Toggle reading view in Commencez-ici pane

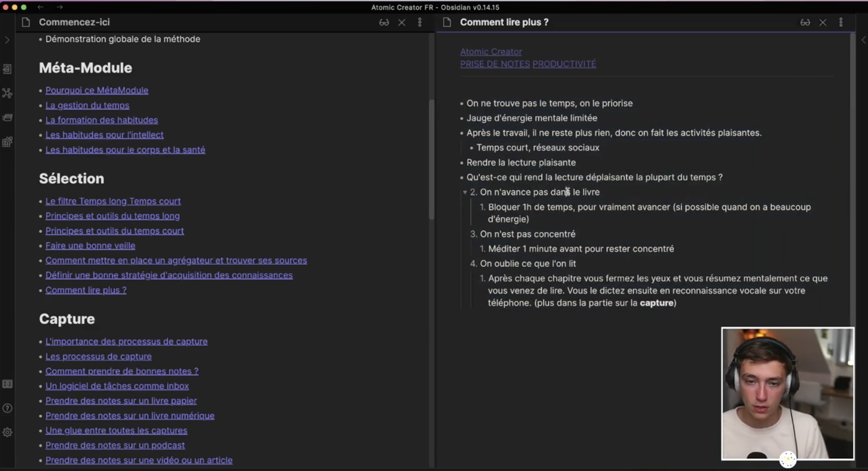coord(384,23)
